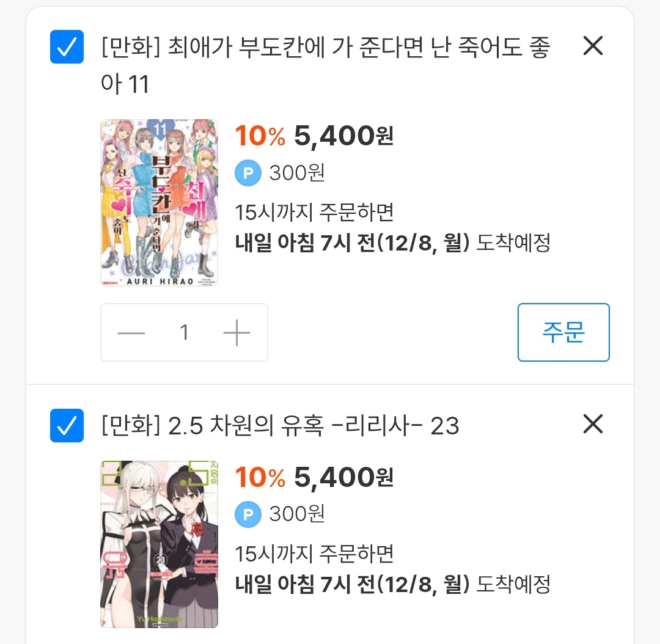Click the 10% discount label on 리리사 item
The width and height of the screenshot is (660, 644).
coord(260,478)
